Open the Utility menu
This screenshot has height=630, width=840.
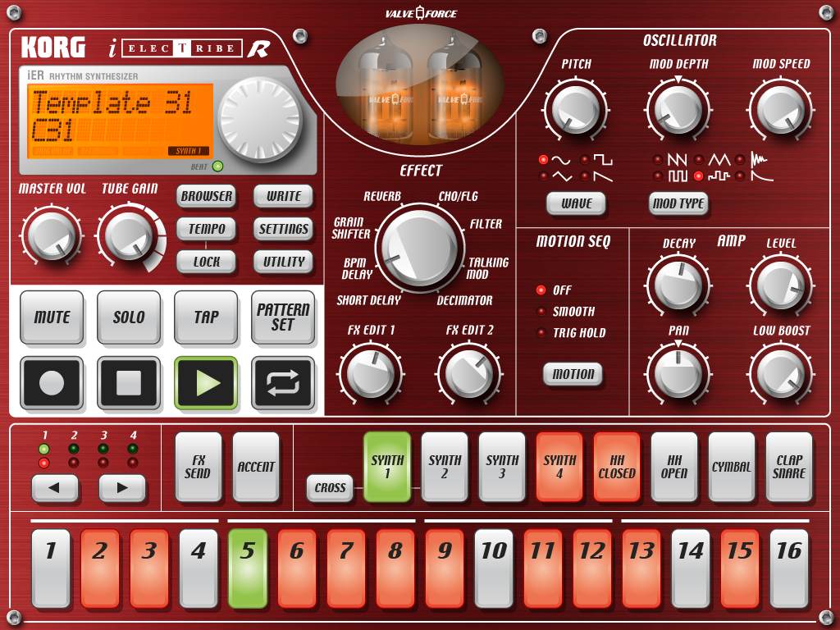pyautogui.click(x=284, y=262)
